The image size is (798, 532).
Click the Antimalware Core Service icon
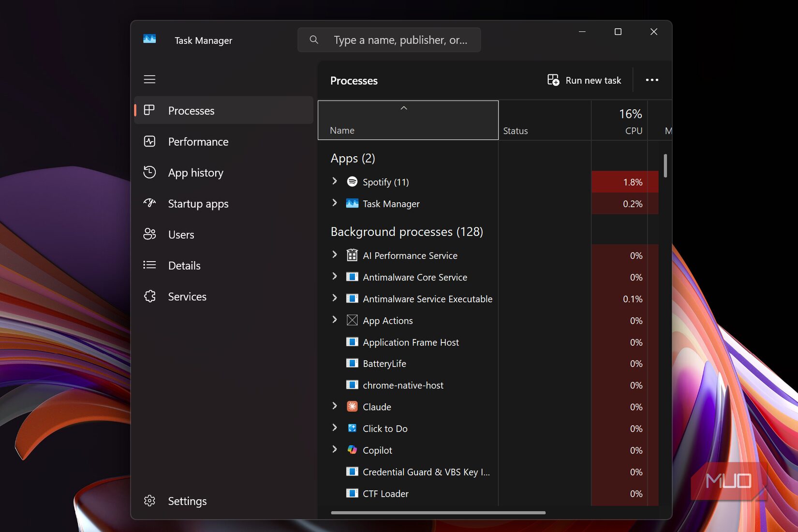click(x=352, y=277)
